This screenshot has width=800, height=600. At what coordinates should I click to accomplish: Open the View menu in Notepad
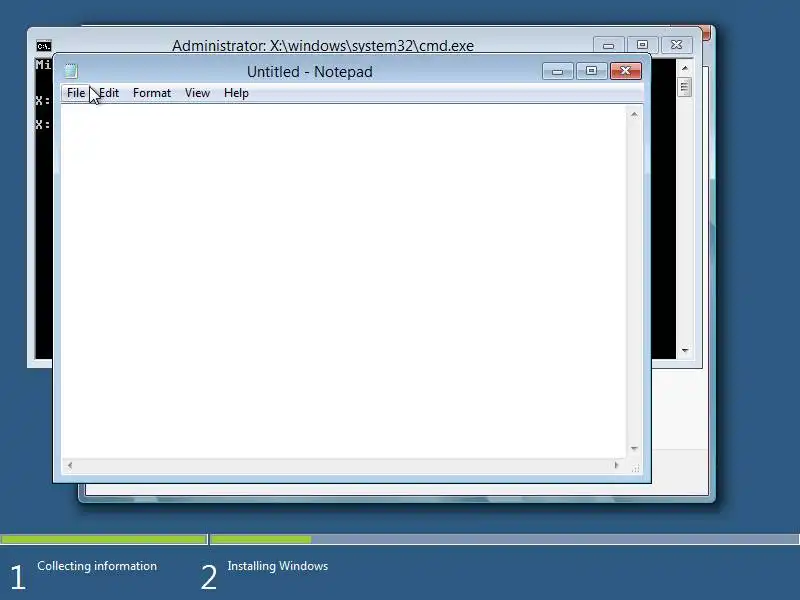[x=197, y=93]
